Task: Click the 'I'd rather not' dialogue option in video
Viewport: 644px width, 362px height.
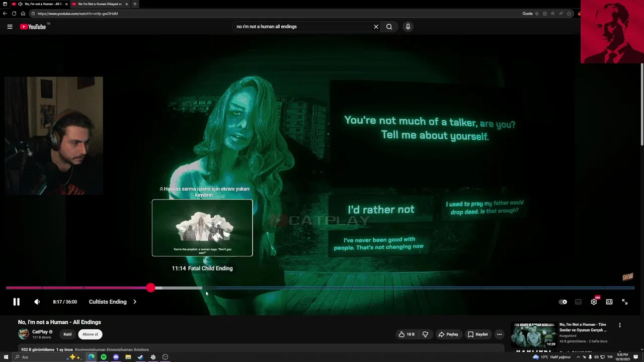Action: coord(381,210)
